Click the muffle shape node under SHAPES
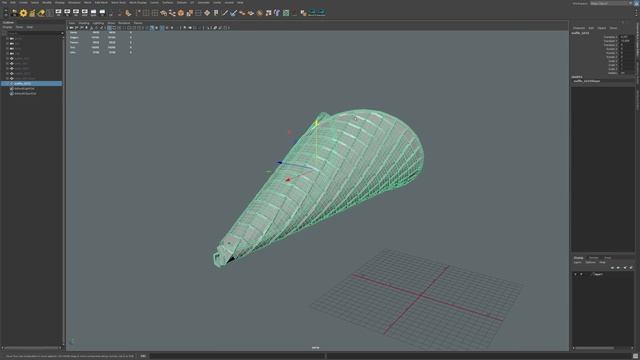Image resolution: width=640 pixels, height=360 pixels. [587, 81]
